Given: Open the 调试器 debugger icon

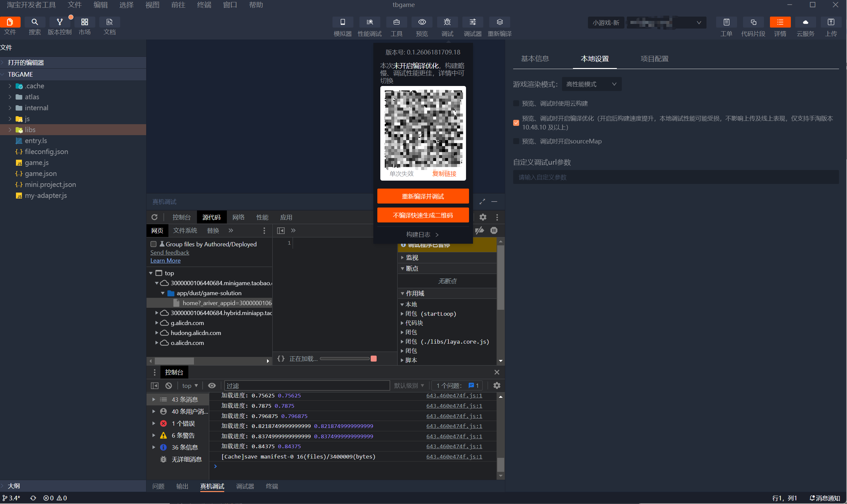Looking at the screenshot, I should (473, 22).
